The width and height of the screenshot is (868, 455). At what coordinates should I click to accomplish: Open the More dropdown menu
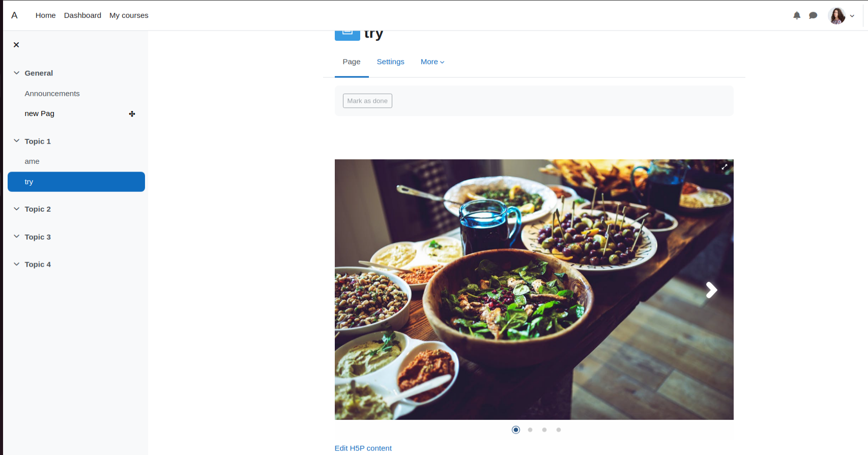432,62
